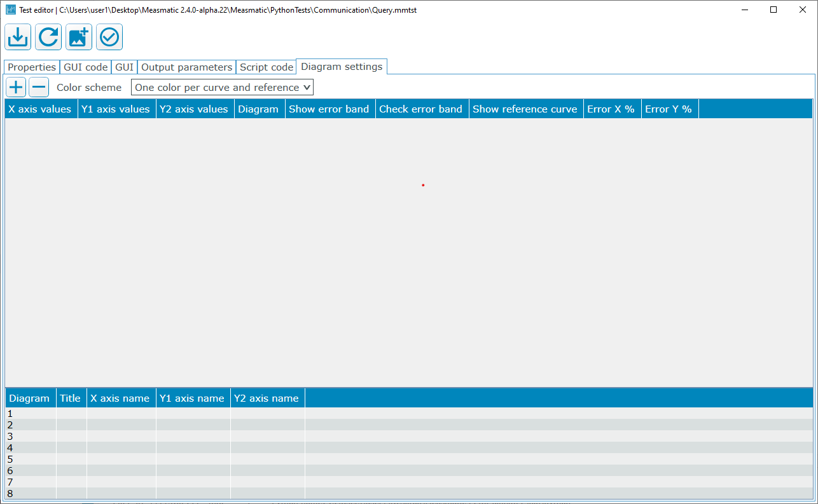The width and height of the screenshot is (818, 504).
Task: Click the save/download test icon
Action: (x=18, y=37)
